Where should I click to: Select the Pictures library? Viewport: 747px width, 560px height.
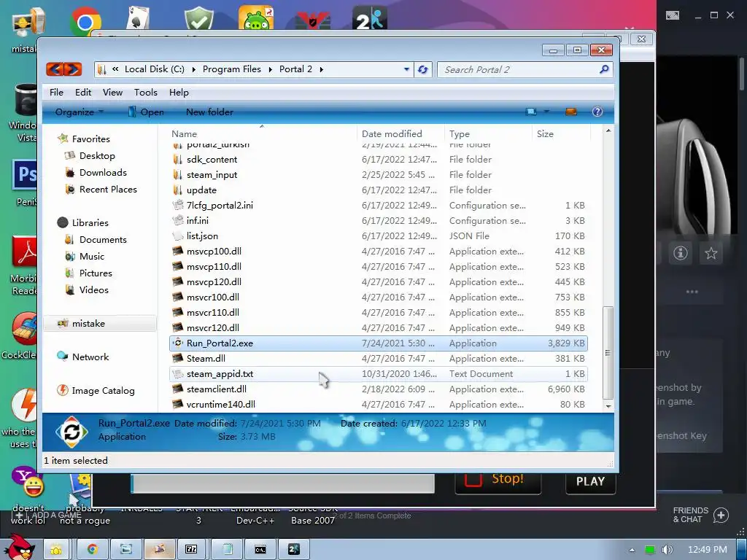pos(96,273)
